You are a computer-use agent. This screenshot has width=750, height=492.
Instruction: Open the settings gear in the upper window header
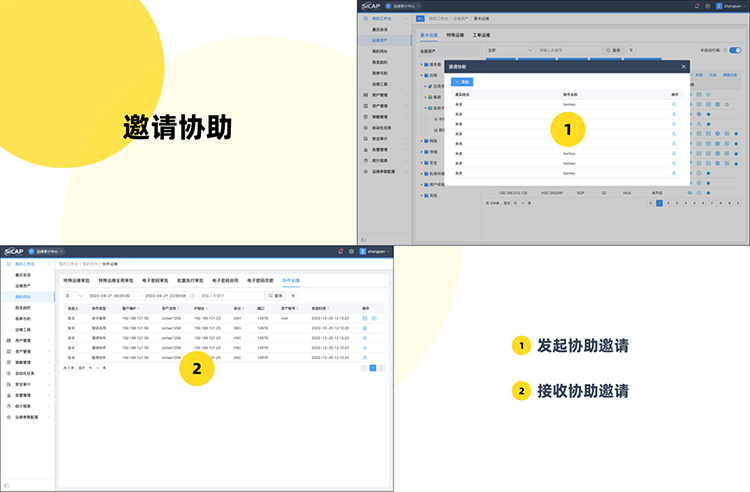(x=708, y=5)
